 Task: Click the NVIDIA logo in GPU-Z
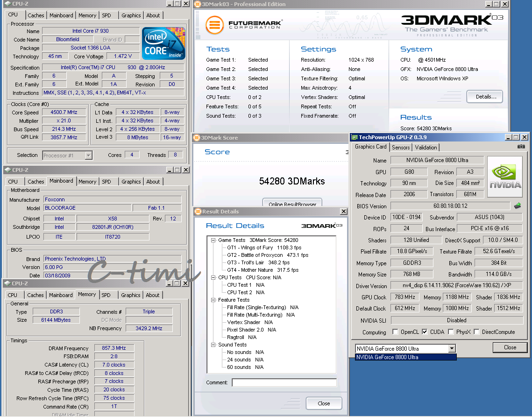point(505,177)
